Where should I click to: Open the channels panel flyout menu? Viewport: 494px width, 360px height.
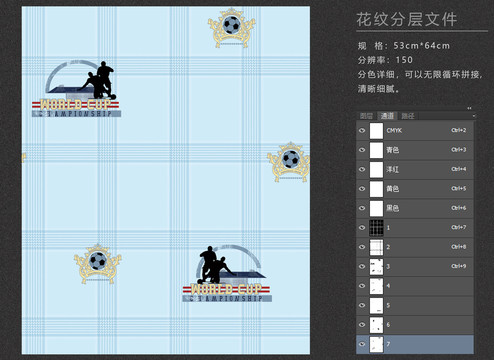pos(474,116)
